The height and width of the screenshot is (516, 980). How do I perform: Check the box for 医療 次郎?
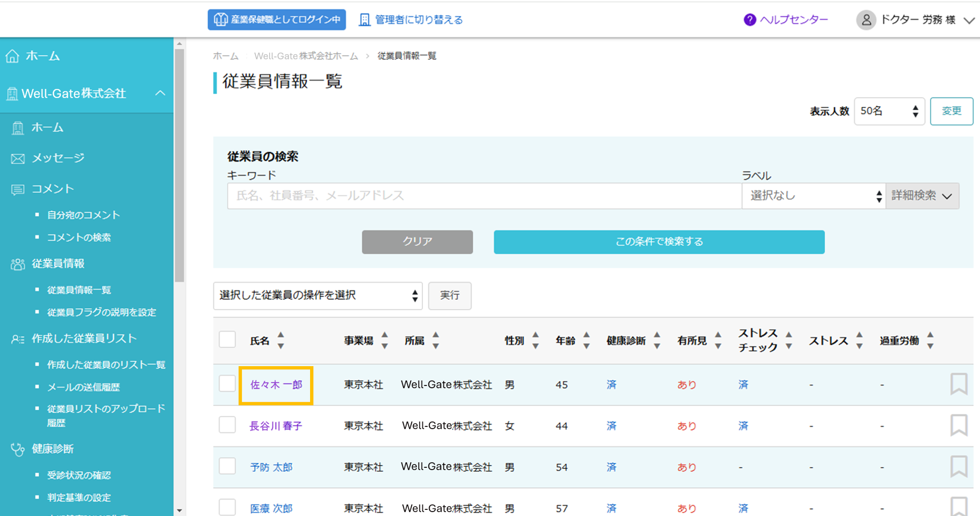pos(227,507)
